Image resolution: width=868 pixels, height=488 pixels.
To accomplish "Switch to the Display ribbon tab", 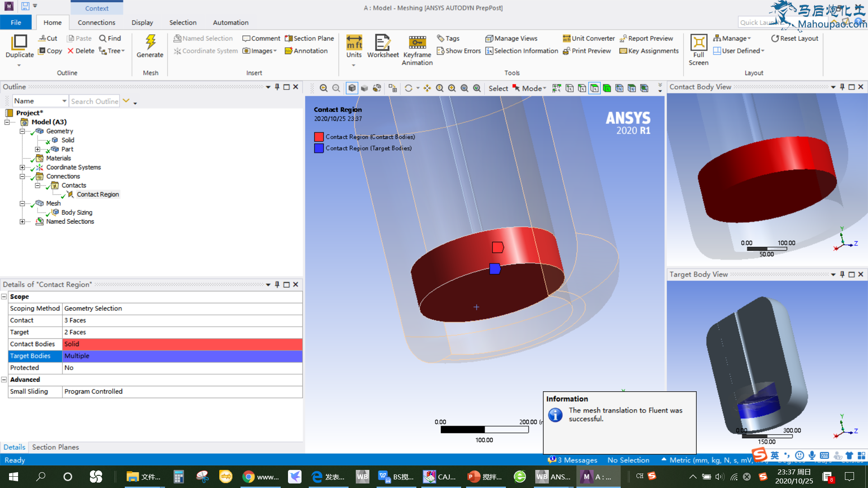I will point(142,23).
